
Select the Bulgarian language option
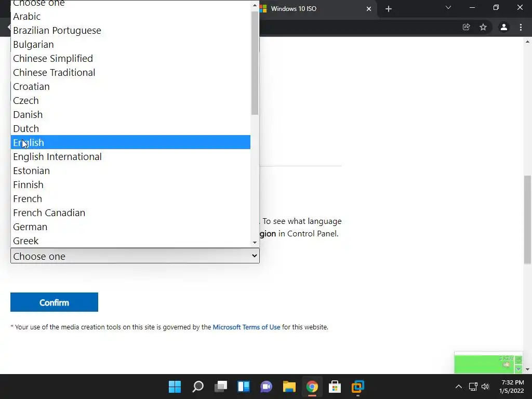coord(130,45)
